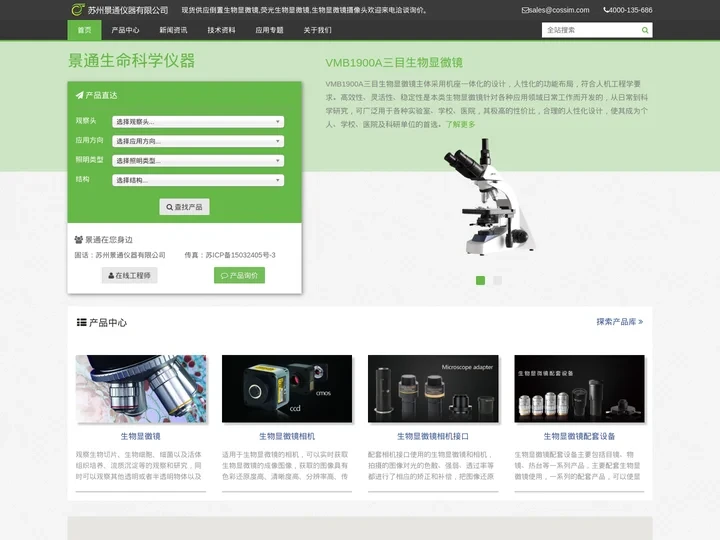Viewport: 720px width, 540px height.
Task: Open the 产品中心 nav menu
Action: (125, 30)
